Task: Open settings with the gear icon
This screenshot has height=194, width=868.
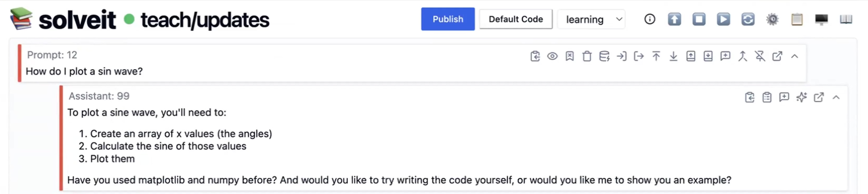Action: (x=772, y=19)
